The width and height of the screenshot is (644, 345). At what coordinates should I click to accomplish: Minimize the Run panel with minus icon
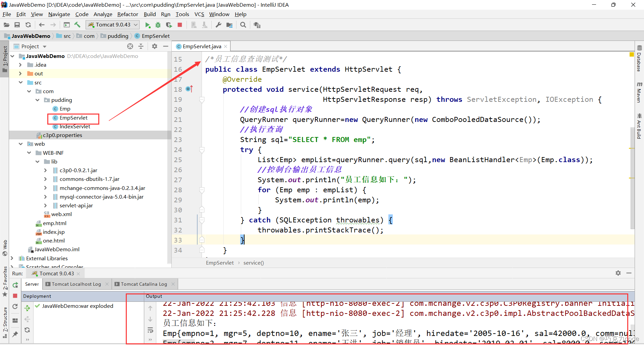629,273
